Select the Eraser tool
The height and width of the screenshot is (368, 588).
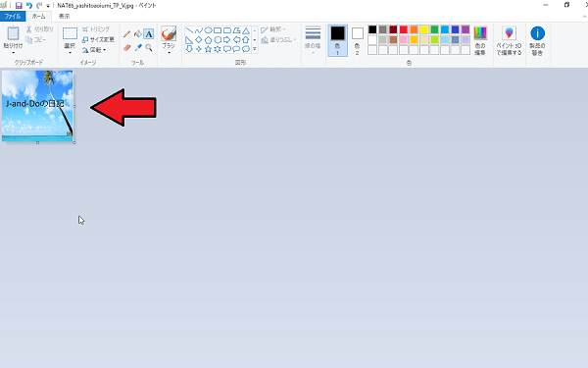[x=126, y=48]
